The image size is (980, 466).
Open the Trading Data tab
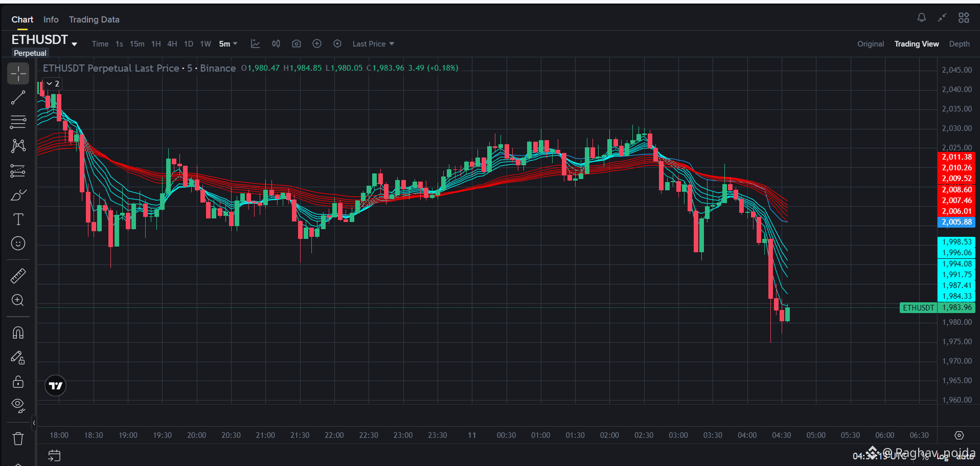[94, 19]
